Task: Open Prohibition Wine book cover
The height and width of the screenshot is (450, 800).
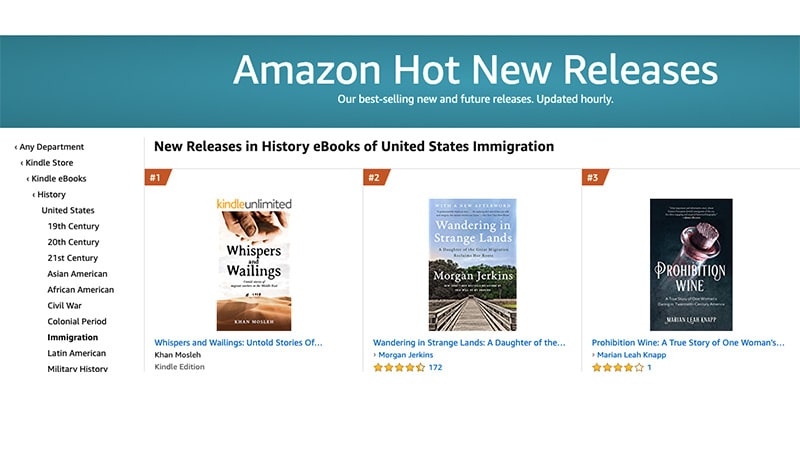Action: click(691, 265)
